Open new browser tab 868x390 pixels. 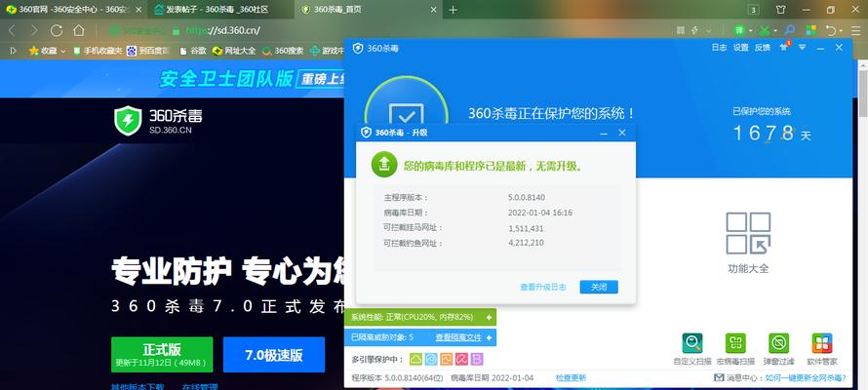pos(453,10)
